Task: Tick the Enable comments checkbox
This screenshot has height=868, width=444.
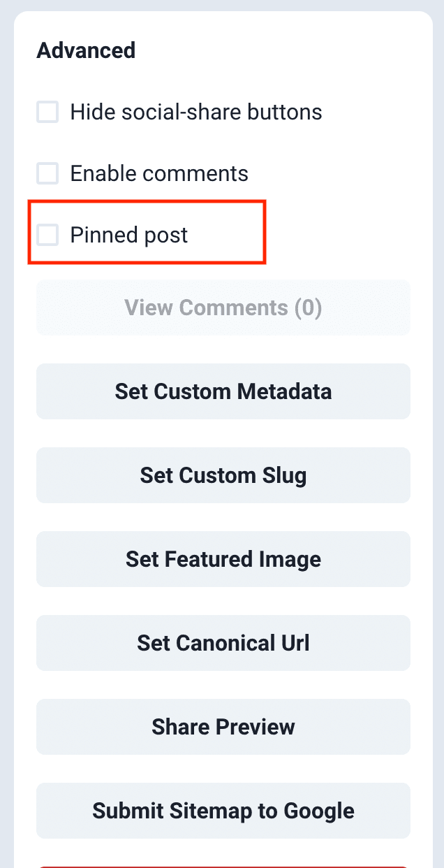Action: 47,173
